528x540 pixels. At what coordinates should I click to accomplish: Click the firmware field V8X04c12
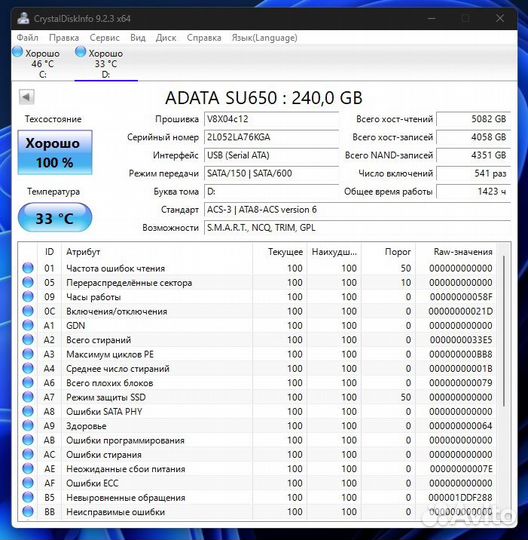[271, 119]
